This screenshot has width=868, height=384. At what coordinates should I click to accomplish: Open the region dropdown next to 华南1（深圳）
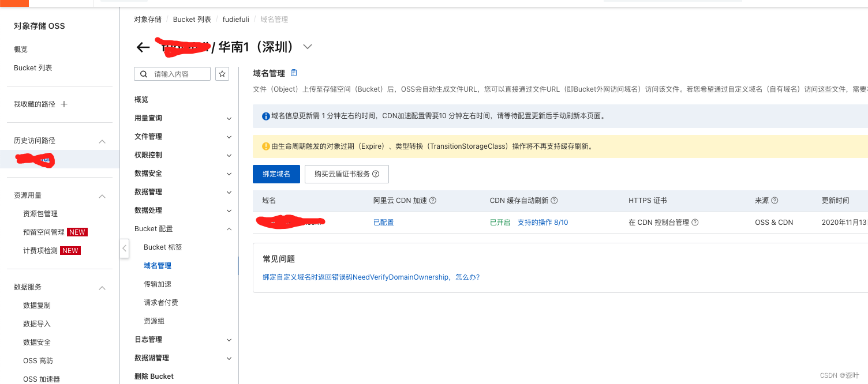(x=308, y=47)
